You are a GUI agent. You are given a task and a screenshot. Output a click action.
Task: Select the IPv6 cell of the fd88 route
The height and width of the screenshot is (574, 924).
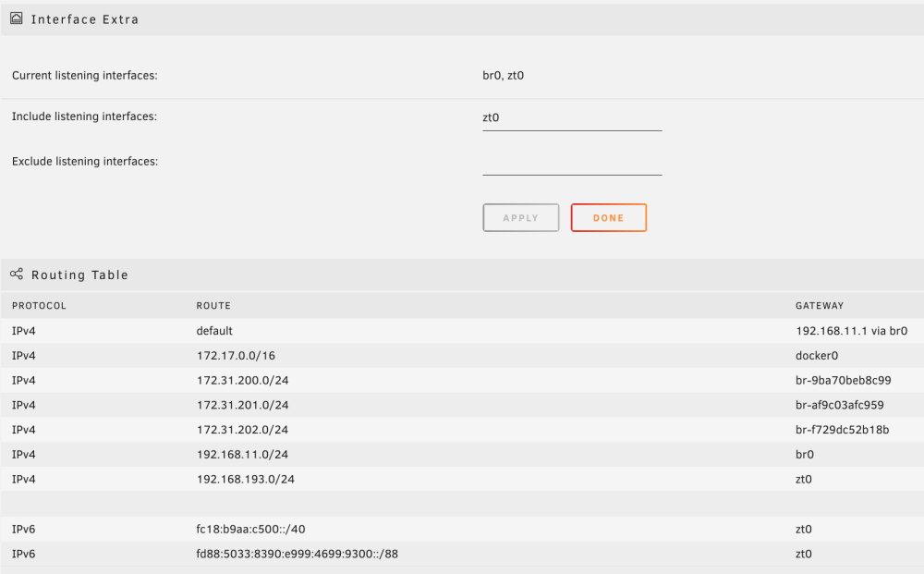tap(24, 554)
